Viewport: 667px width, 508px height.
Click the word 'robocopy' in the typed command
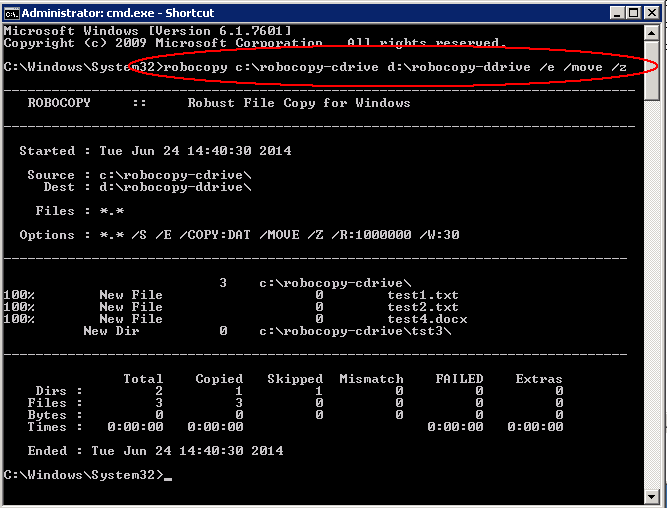(x=195, y=67)
